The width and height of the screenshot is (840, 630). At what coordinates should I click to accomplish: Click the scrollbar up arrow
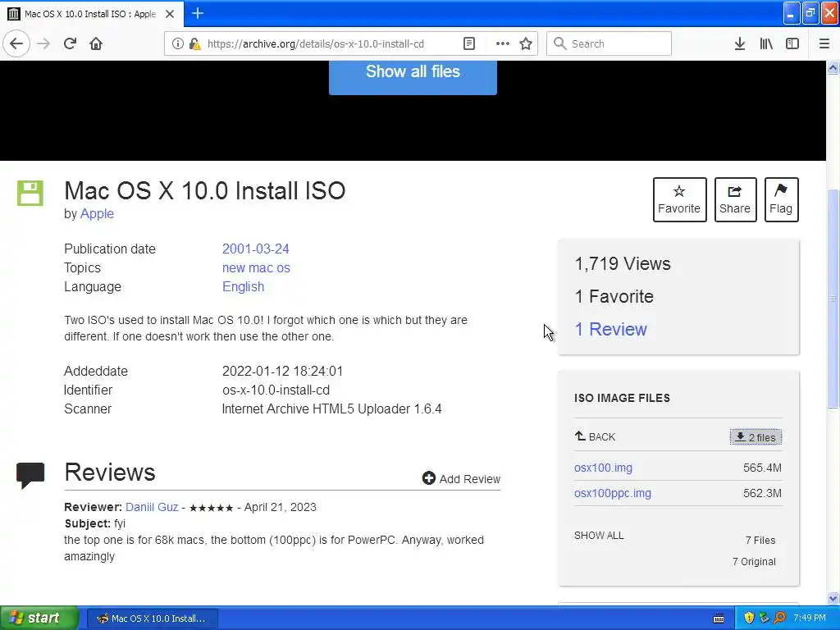pos(833,67)
